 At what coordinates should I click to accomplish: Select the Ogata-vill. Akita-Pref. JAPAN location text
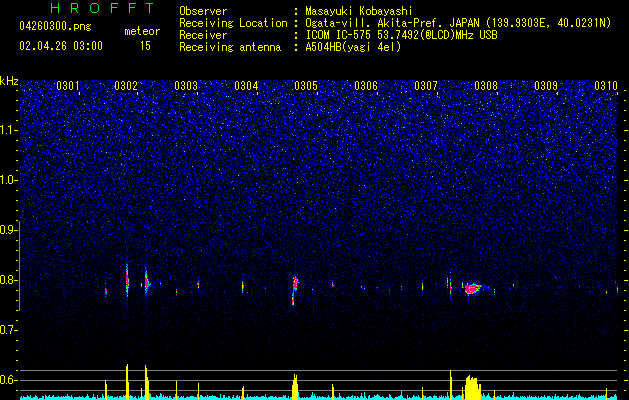pyautogui.click(x=458, y=23)
